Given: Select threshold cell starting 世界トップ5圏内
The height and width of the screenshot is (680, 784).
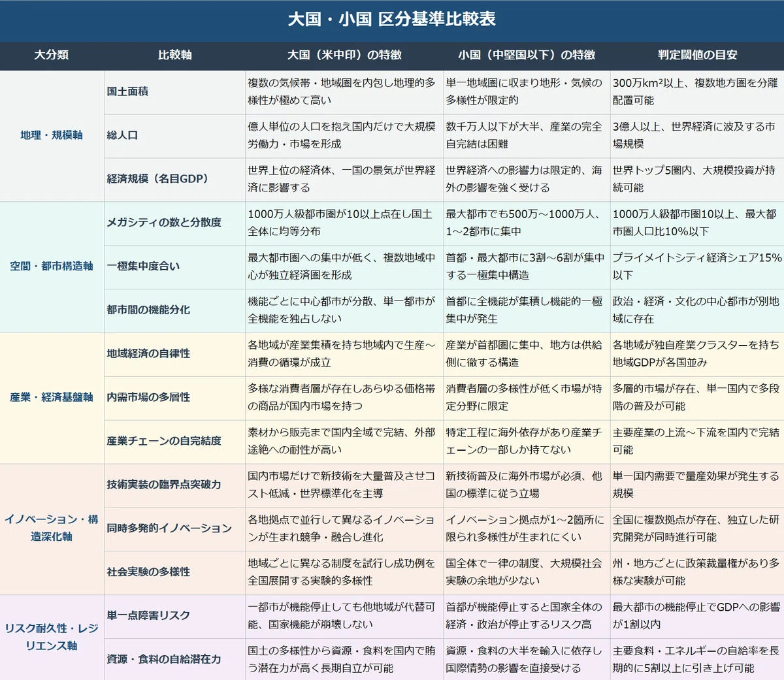Looking at the screenshot, I should tap(697, 180).
